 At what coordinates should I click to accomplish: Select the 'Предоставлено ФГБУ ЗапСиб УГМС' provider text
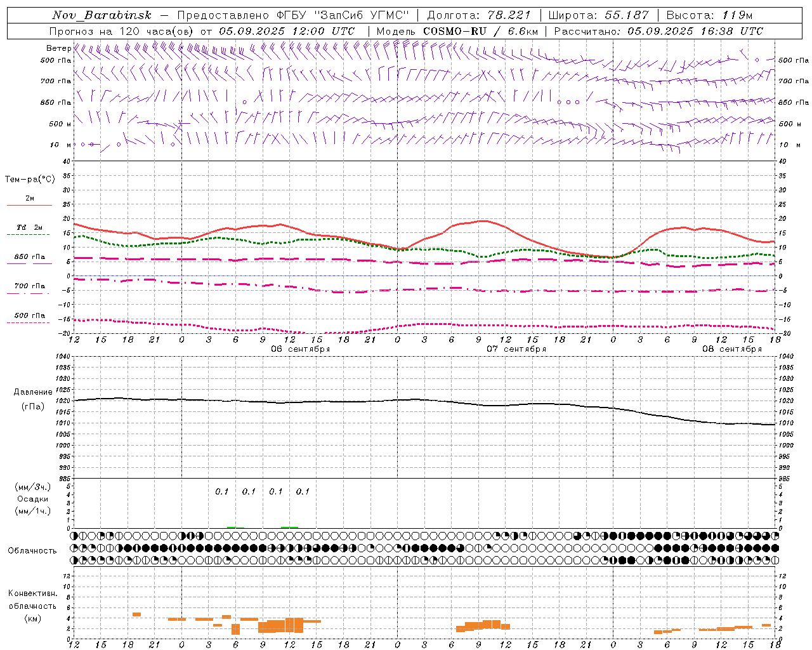[294, 15]
